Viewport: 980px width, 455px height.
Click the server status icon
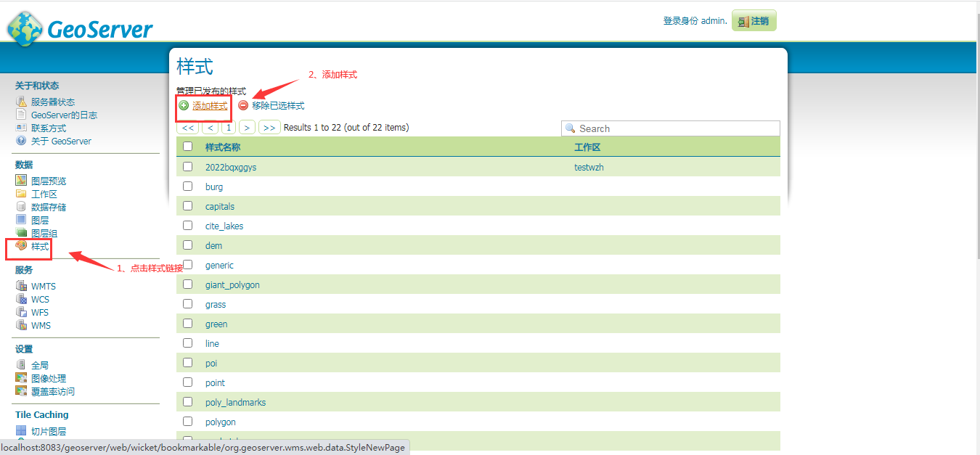(x=21, y=102)
